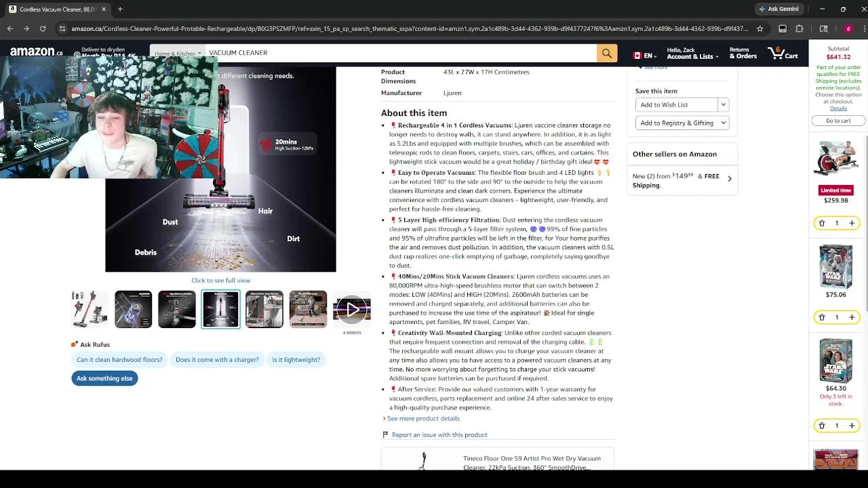The width and height of the screenshot is (868, 488).
Task: Click to see full view of product image
Action: [220, 280]
